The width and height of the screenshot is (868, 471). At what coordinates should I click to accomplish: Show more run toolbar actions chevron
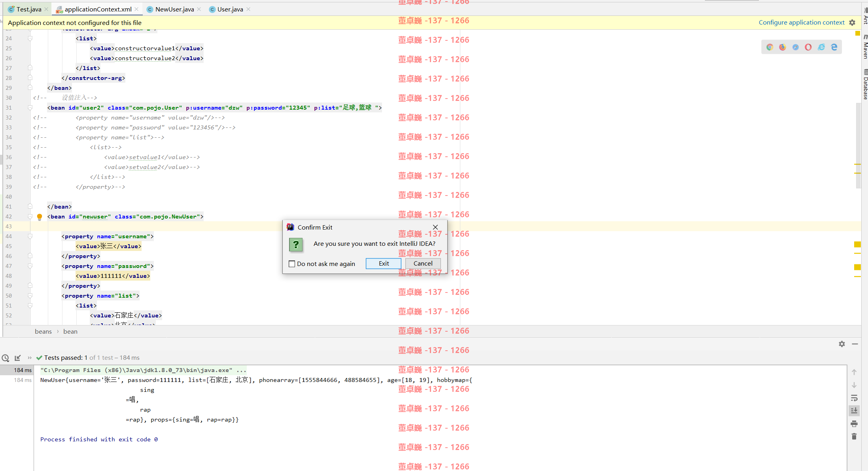(30, 358)
